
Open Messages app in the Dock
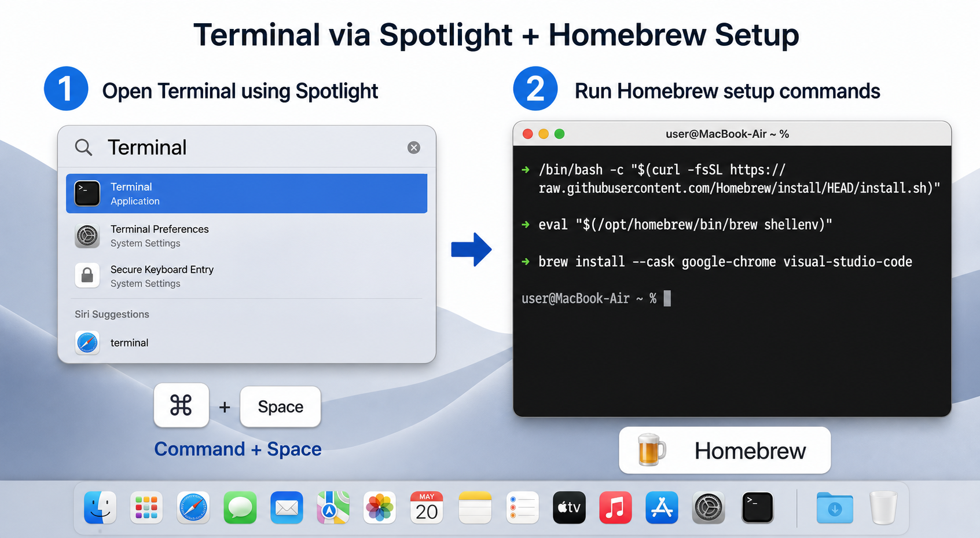click(240, 508)
